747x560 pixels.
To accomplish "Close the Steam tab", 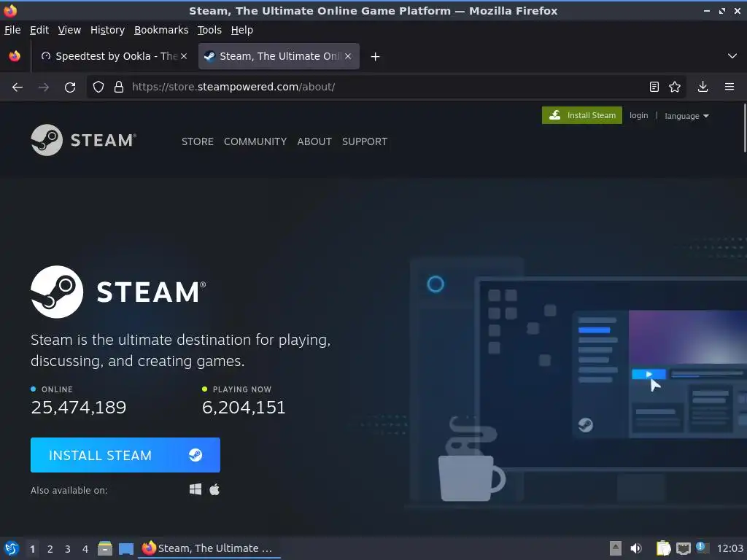I will click(x=348, y=56).
